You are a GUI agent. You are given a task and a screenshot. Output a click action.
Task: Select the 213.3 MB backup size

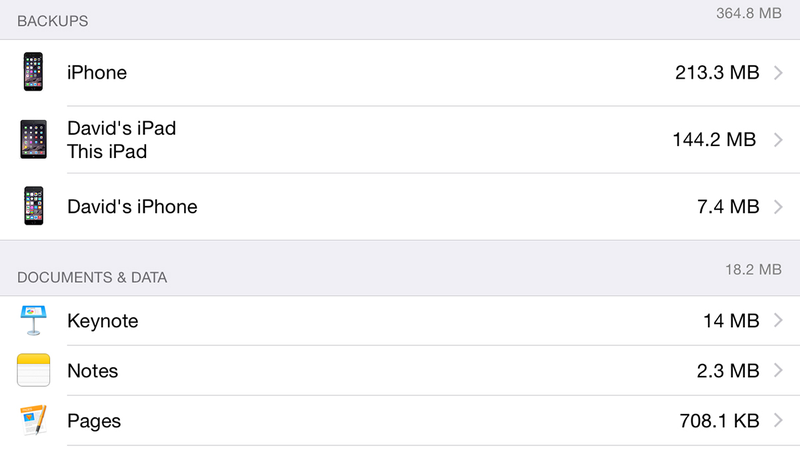click(717, 72)
